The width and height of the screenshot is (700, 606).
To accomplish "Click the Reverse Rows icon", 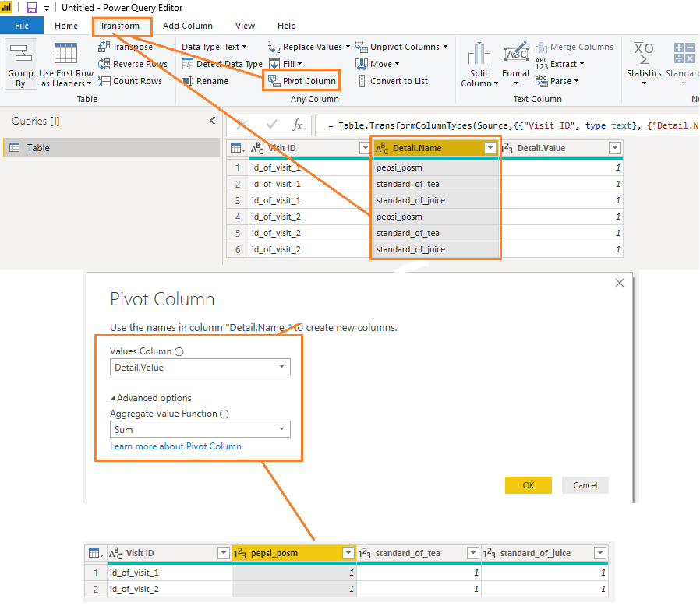I will click(133, 64).
